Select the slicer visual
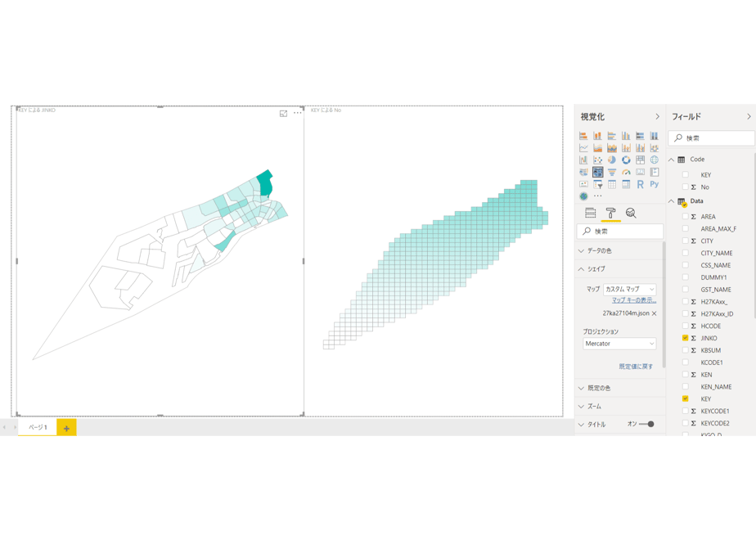This screenshot has width=756, height=540. click(x=597, y=184)
